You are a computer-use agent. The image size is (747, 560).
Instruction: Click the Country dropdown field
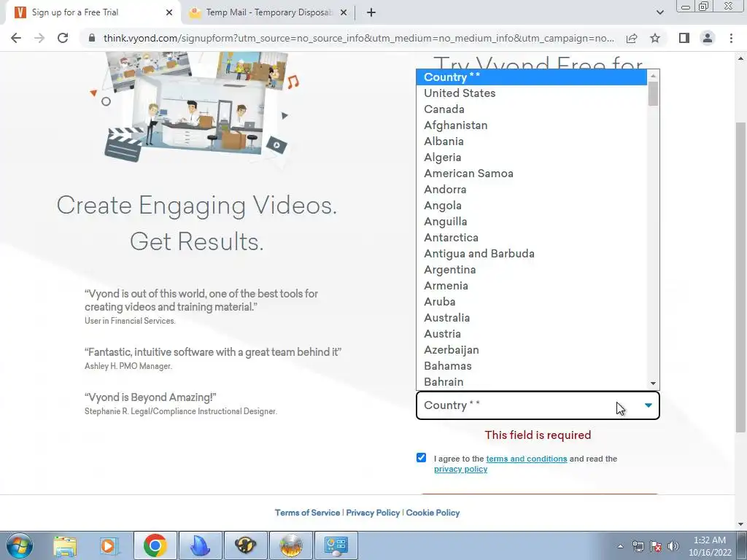pos(538,405)
